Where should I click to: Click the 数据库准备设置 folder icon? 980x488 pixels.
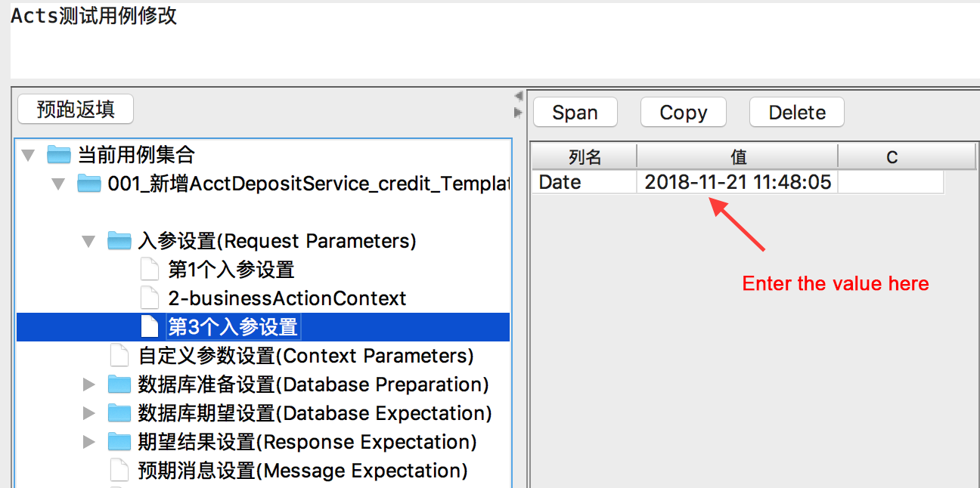[x=119, y=385]
